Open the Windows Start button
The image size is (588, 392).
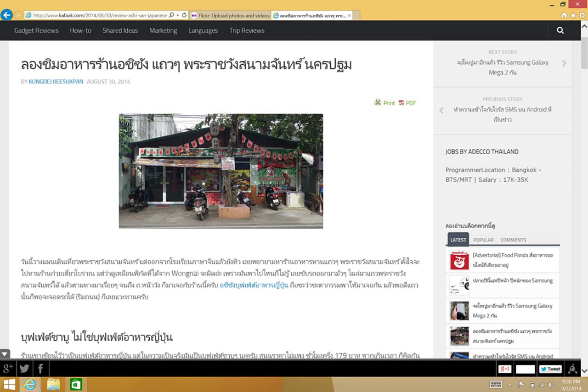9,385
